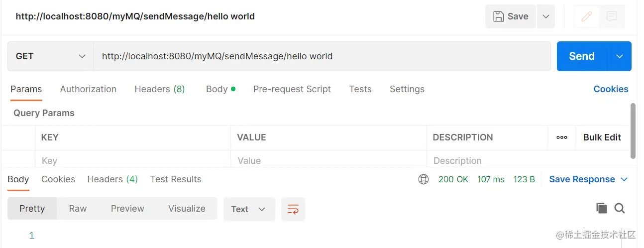Open the three-dots column options
The width and height of the screenshot is (644, 248).
tap(562, 137)
